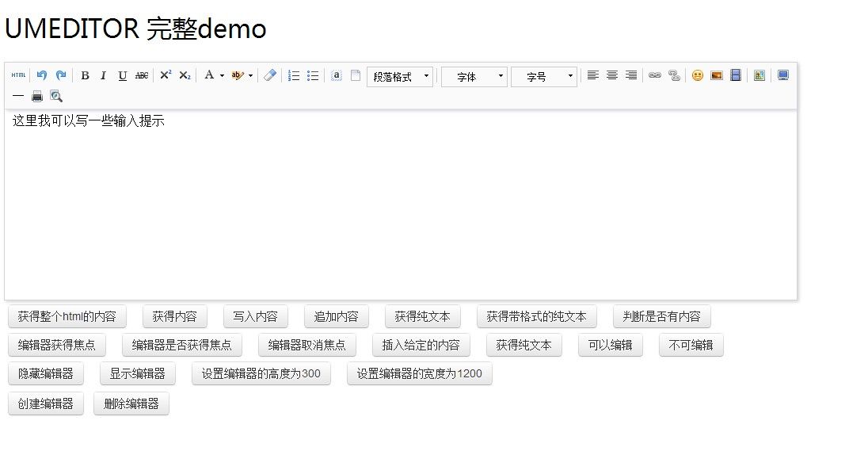Click 获得纯文本 button beside 可以编辑
Image resolution: width=868 pixels, height=455 pixels.
pyautogui.click(x=523, y=346)
